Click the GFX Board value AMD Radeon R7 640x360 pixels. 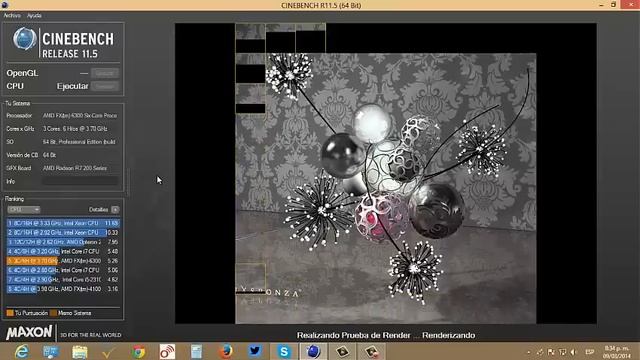75,168
